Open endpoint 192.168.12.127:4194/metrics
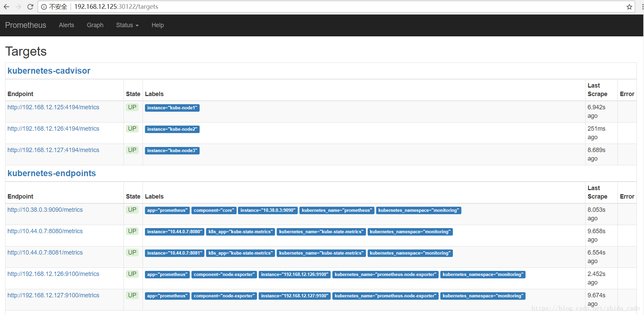This screenshot has width=644, height=315. (53, 150)
